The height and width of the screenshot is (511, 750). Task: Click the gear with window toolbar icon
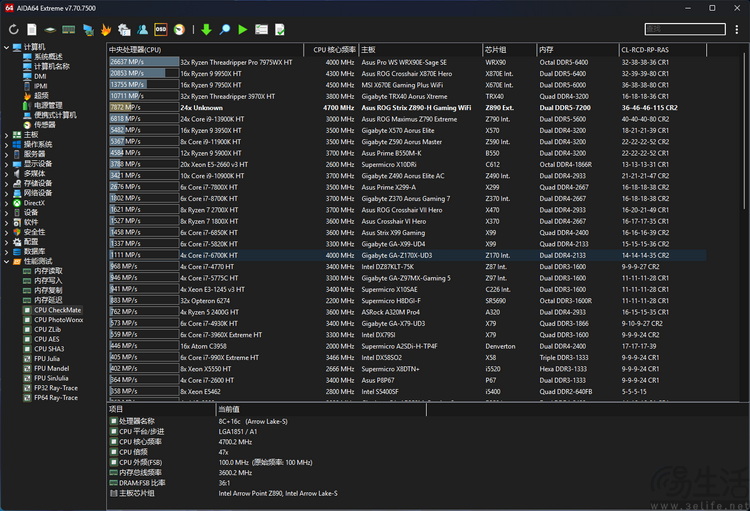coord(124,30)
